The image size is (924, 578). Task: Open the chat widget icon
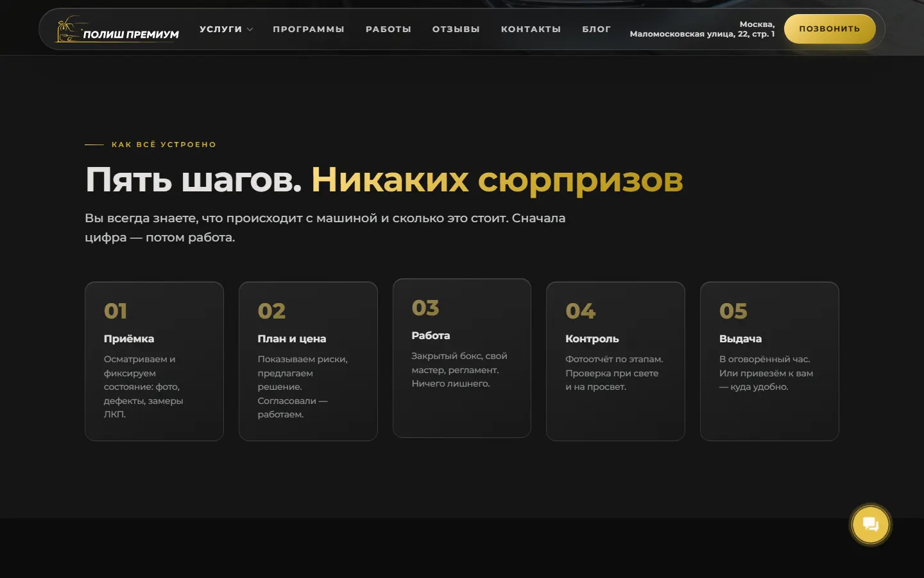tap(871, 525)
